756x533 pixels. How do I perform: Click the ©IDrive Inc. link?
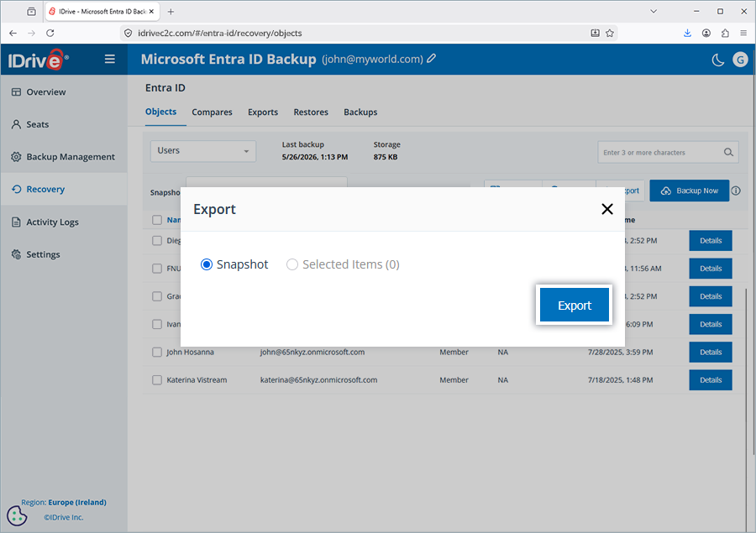pos(64,517)
